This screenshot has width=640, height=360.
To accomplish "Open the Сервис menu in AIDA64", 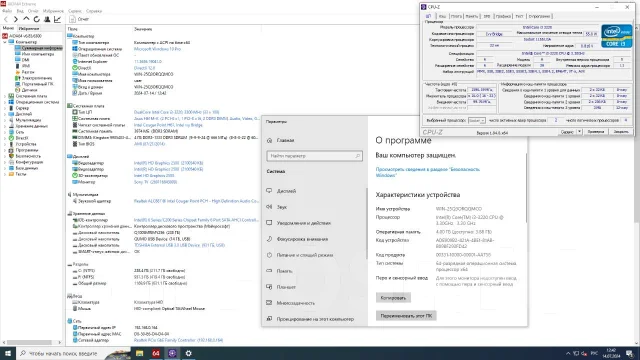I will pyautogui.click(x=75, y=11).
